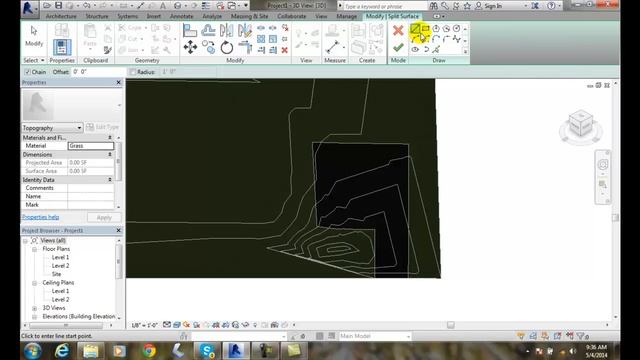Image resolution: width=640 pixels, height=360 pixels.
Task: Finish edit mode with the green checkmark
Action: pos(398,47)
